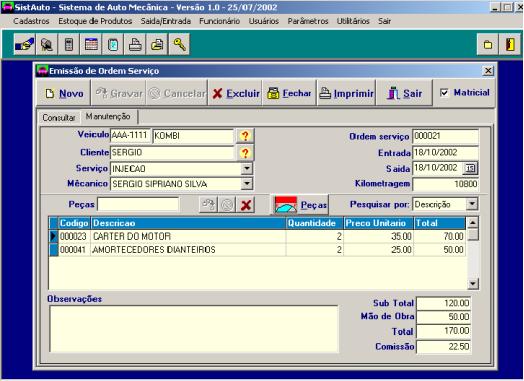The width and height of the screenshot is (524, 381).
Task: Open the Utilitários menu
Action: [353, 21]
